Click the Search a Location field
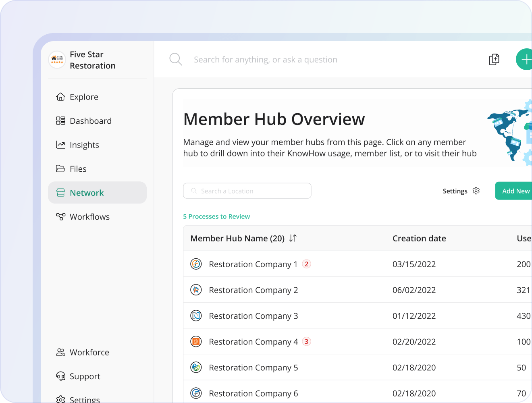The width and height of the screenshot is (532, 403). tap(247, 191)
